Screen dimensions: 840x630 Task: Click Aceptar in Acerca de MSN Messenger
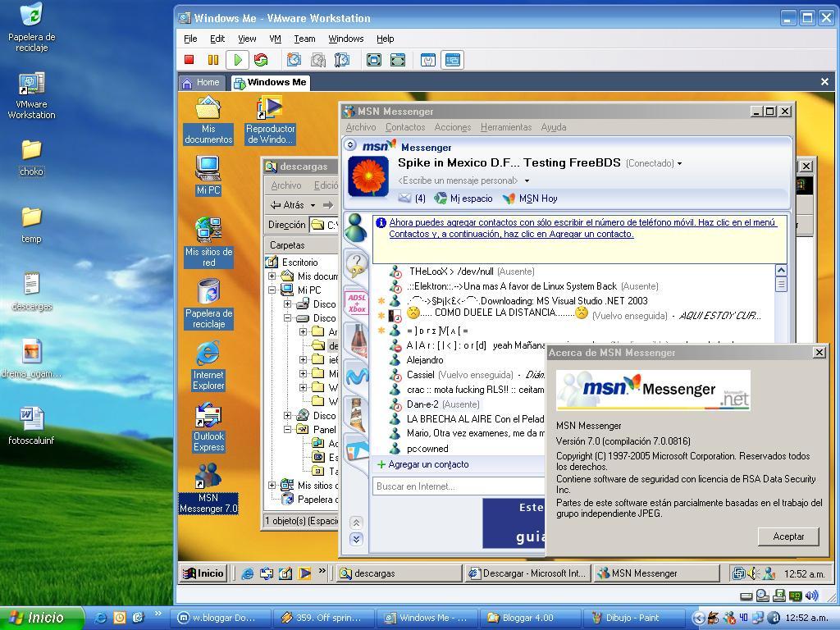(x=788, y=536)
